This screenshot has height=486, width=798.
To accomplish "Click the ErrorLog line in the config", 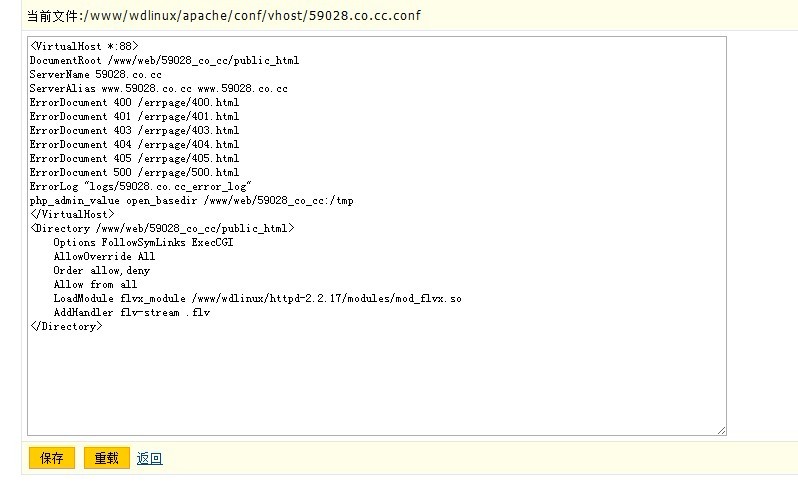I will click(140, 186).
